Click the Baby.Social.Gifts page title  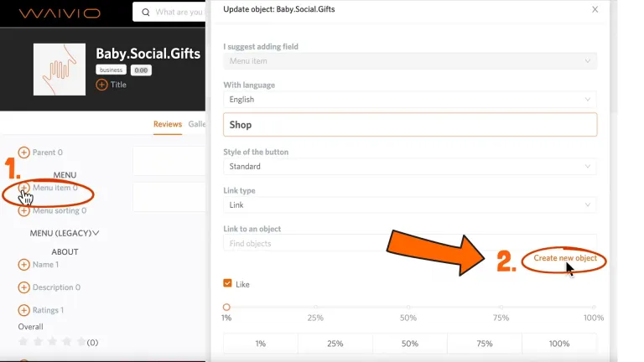(148, 54)
